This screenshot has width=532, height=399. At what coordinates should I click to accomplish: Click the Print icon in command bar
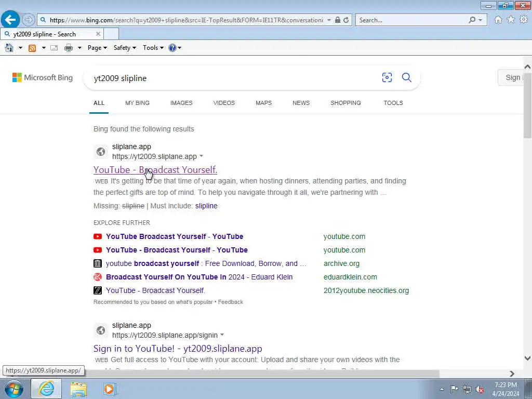tap(69, 48)
